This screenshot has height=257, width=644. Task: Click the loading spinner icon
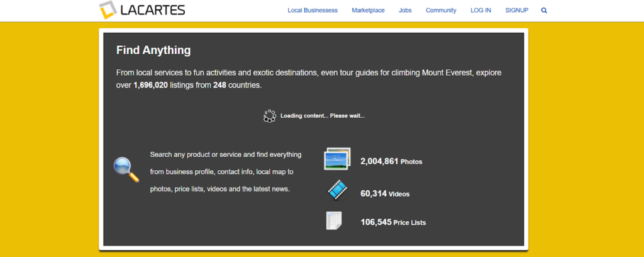click(x=269, y=116)
